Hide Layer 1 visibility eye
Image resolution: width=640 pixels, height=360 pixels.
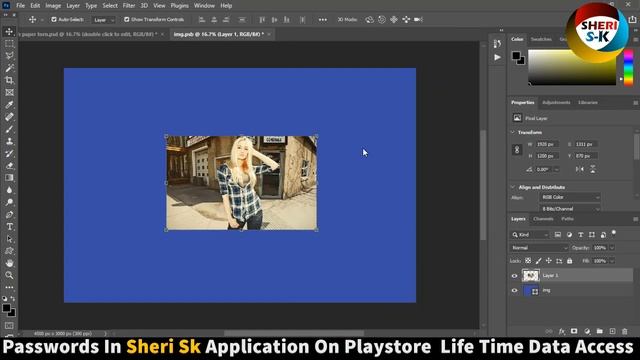[x=514, y=276]
